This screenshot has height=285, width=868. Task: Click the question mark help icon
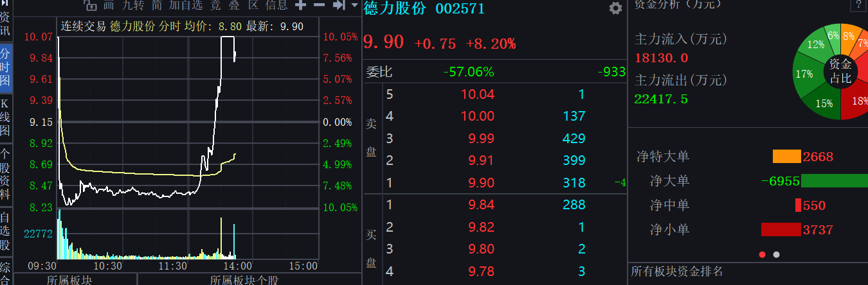click(858, 5)
